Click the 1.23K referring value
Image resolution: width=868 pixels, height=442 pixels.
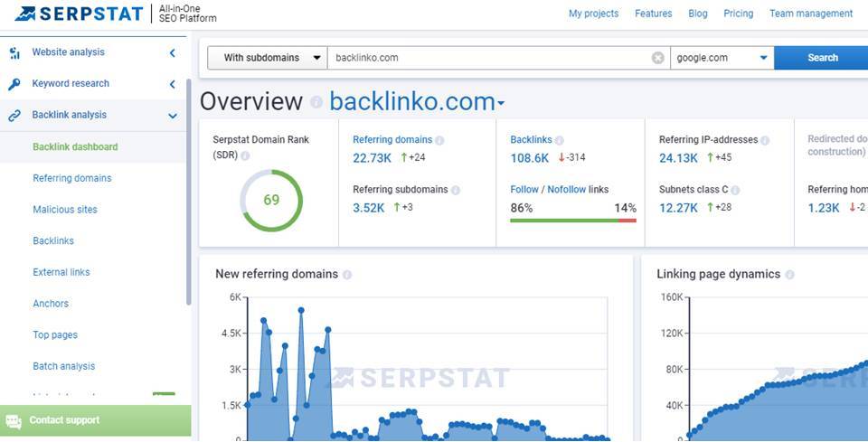pyautogui.click(x=824, y=209)
